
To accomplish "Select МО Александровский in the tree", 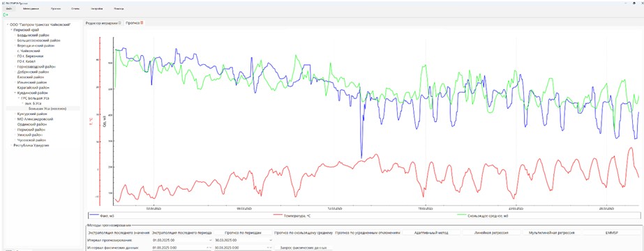I will pyautogui.click(x=35, y=119).
